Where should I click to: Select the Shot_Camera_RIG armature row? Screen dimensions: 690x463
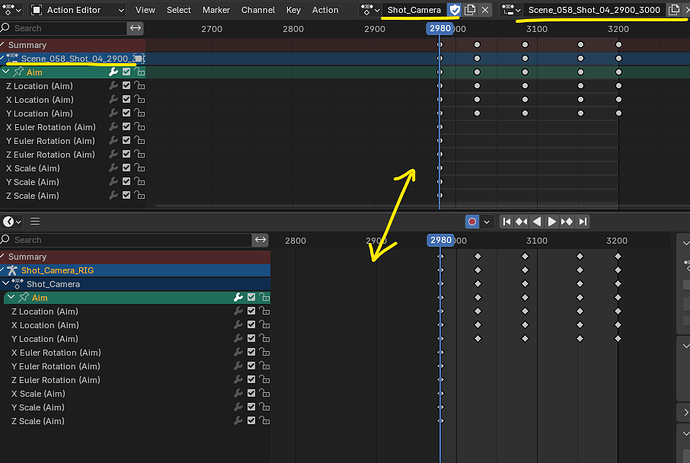(x=135, y=270)
